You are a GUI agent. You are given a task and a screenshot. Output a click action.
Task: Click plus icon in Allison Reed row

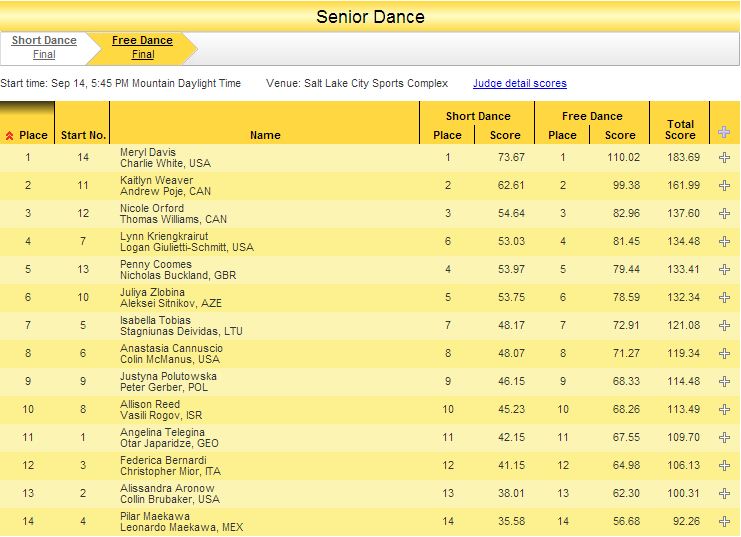point(724,409)
